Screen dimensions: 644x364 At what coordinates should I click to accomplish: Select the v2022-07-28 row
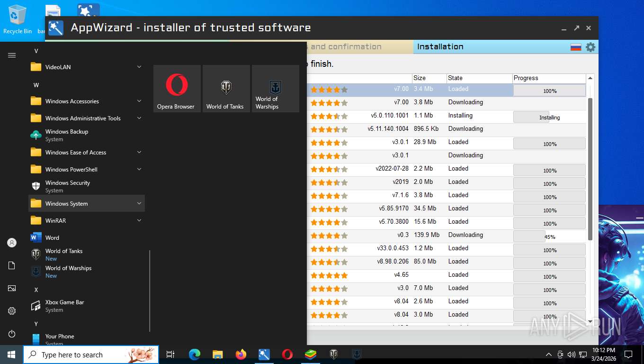pos(447,169)
